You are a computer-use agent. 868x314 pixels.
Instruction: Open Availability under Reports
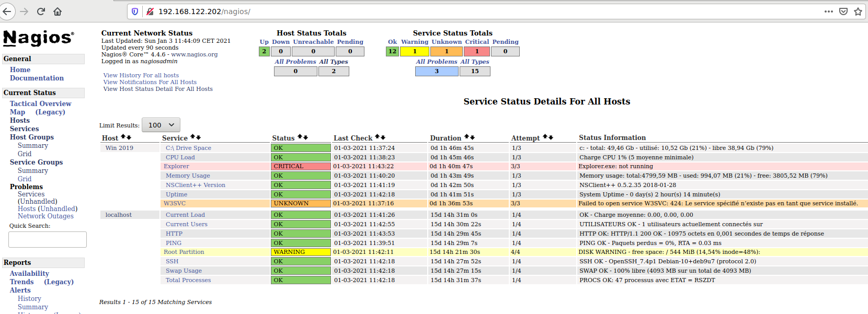click(x=29, y=273)
